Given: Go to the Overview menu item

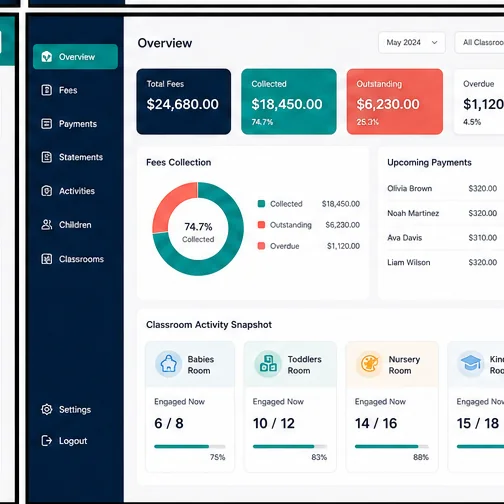Looking at the screenshot, I should tap(75, 57).
